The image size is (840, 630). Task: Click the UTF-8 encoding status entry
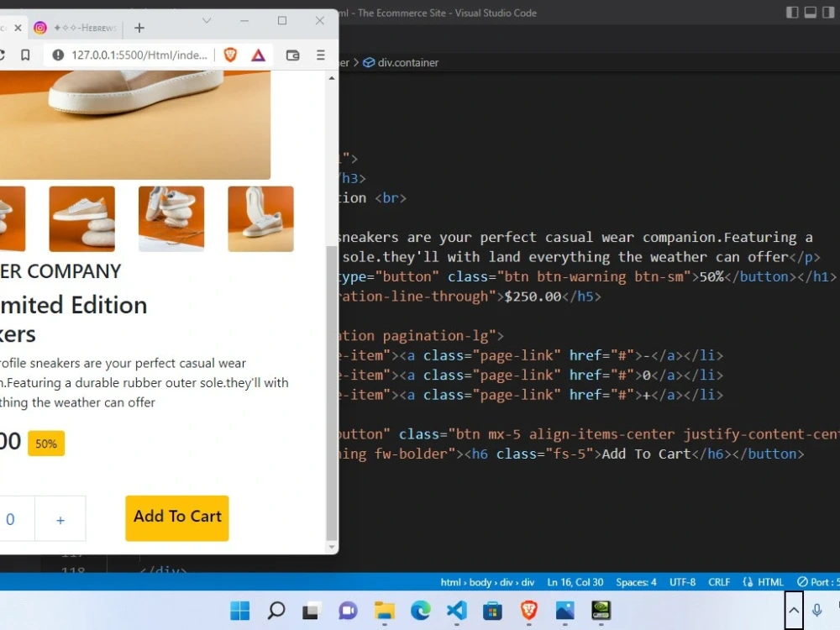[x=682, y=582]
